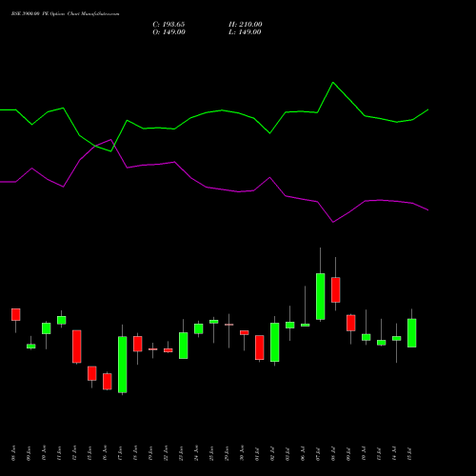Click the "23 Jun" date axis label
Screen dimensions: 476x476
point(181,453)
